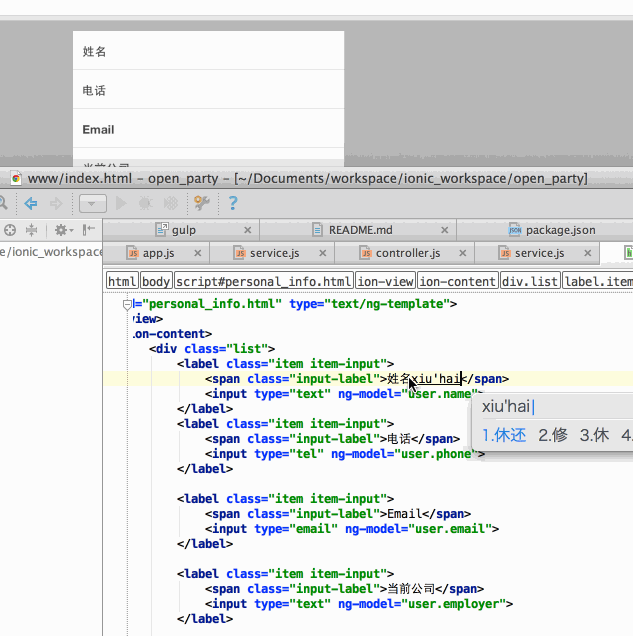Open project panel gear options menu

62,230
